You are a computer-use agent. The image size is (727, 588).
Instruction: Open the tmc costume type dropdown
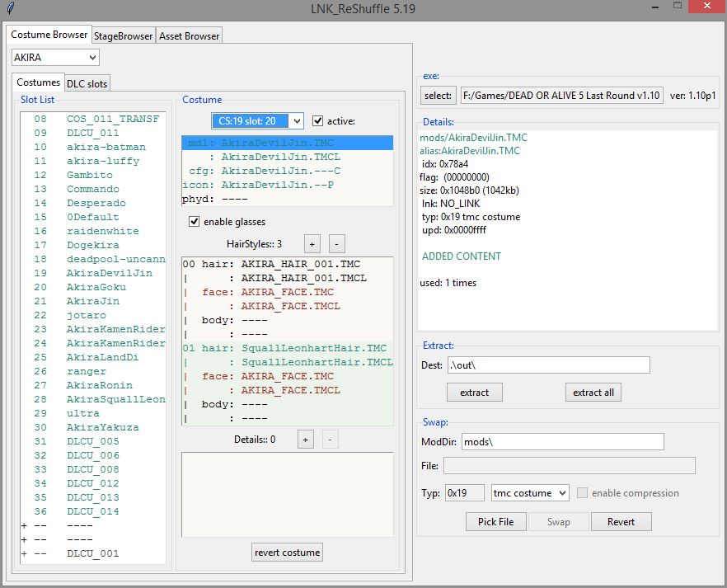tap(530, 492)
